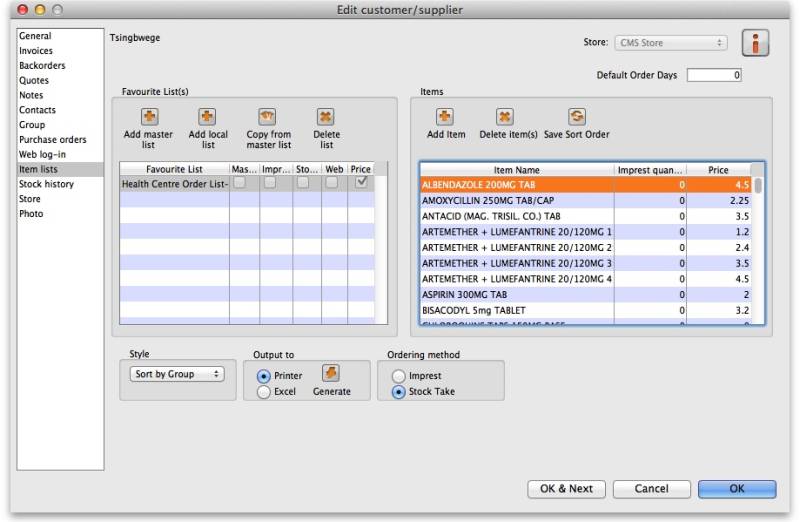Image resolution: width=800 pixels, height=522 pixels.
Task: Click the Save Sort Order icon
Action: 576,117
